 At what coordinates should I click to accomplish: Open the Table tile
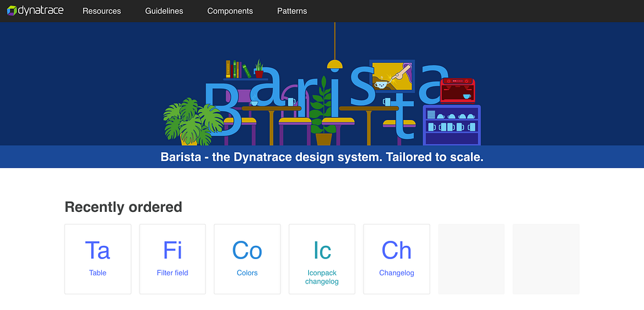tap(97, 259)
